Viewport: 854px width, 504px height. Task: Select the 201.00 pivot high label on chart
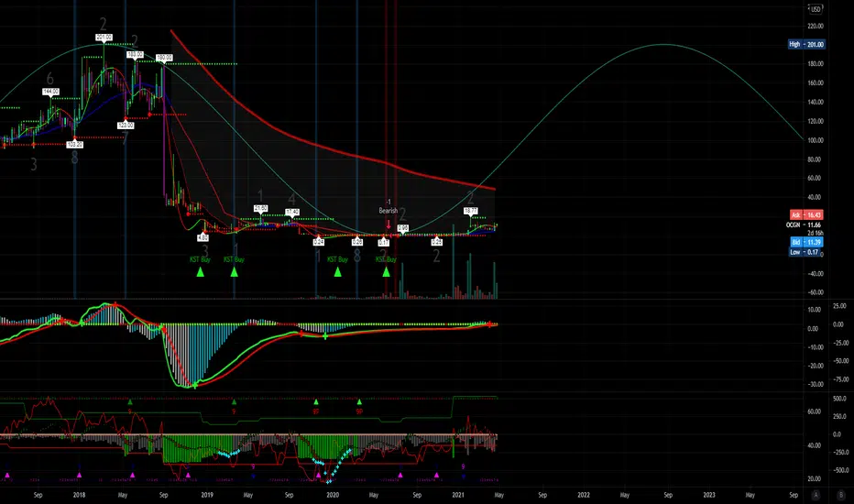click(x=104, y=37)
